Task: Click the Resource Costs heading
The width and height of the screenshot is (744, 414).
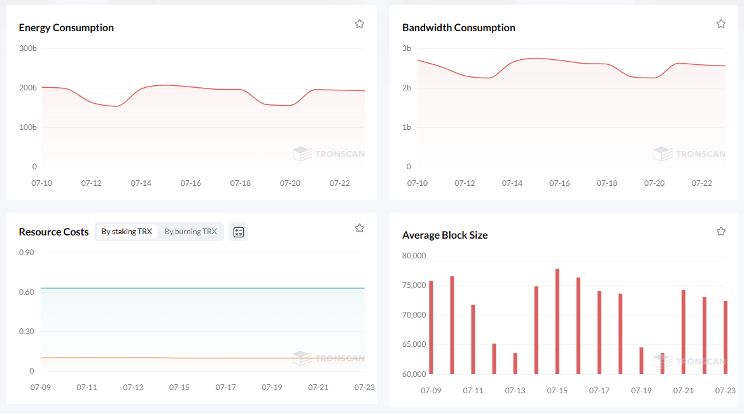Action: pos(53,231)
